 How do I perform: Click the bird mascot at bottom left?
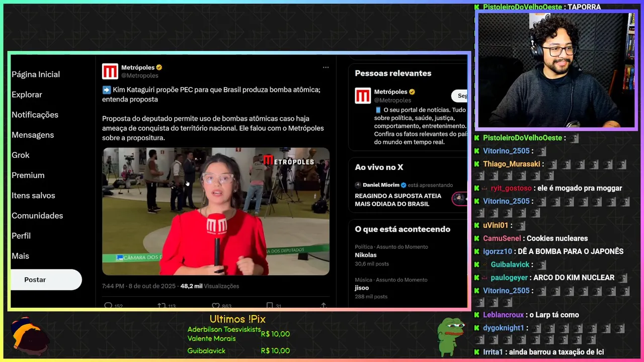(29, 337)
